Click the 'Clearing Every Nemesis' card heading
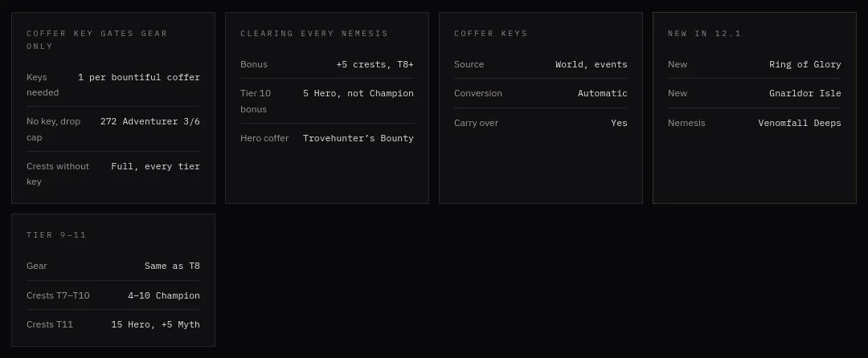This screenshot has width=868, height=358. [314, 33]
